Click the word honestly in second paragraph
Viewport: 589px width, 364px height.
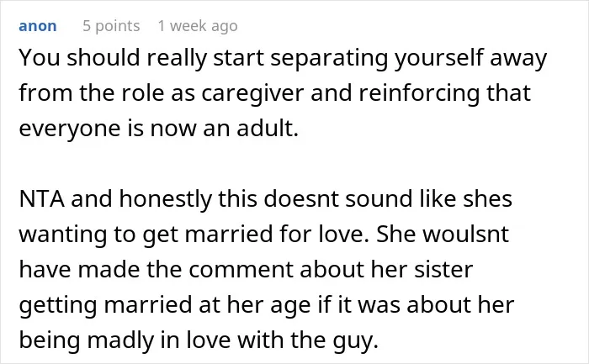[x=166, y=199]
